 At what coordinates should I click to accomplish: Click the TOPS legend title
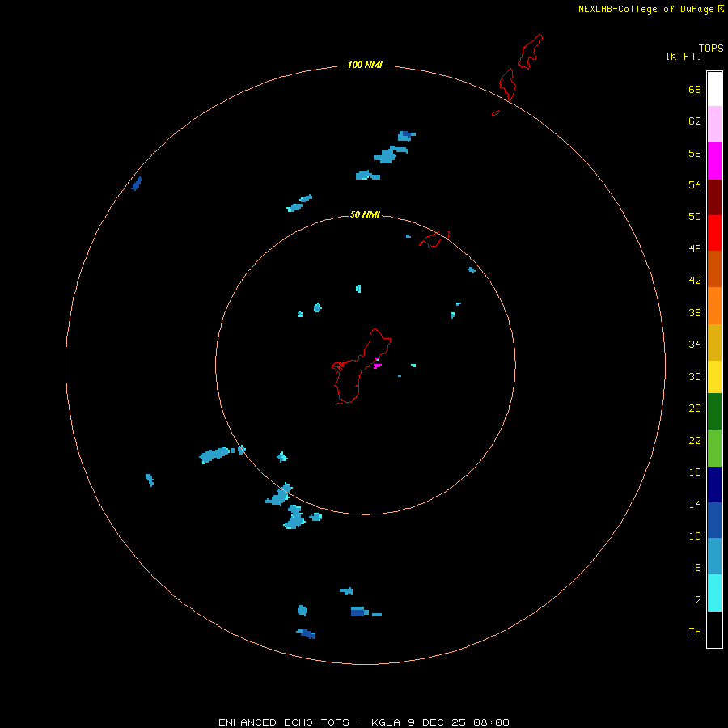[x=711, y=49]
